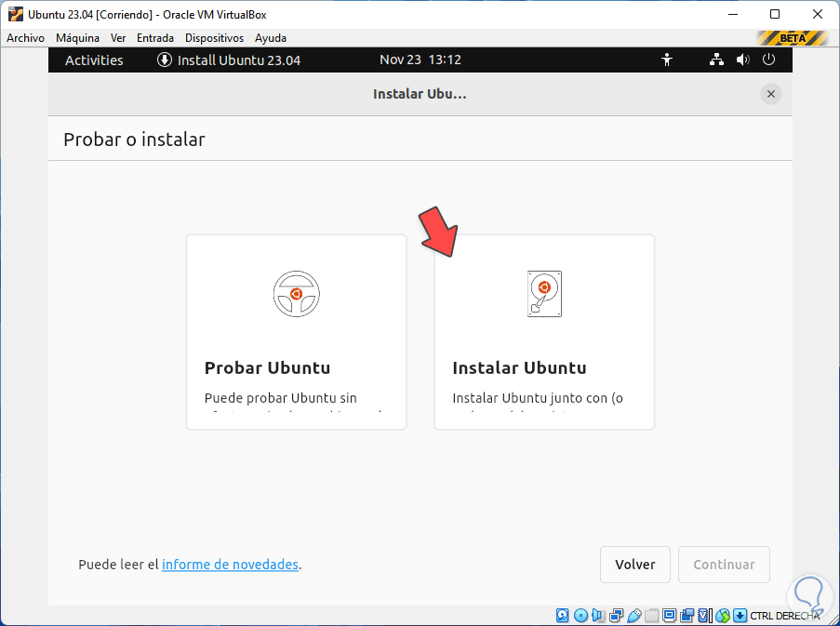This screenshot has height=626, width=840.
Task: Click the CTRL DERECHA host key label
Action: point(785,616)
